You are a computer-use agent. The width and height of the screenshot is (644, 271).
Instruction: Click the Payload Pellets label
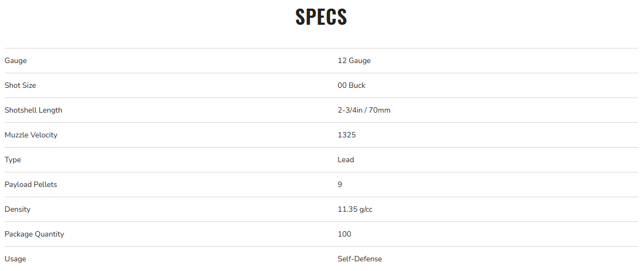point(31,185)
